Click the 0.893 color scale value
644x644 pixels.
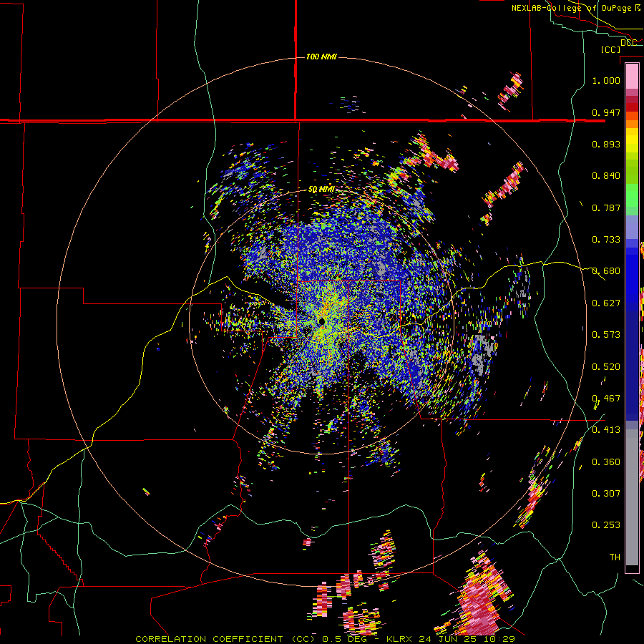pos(606,144)
